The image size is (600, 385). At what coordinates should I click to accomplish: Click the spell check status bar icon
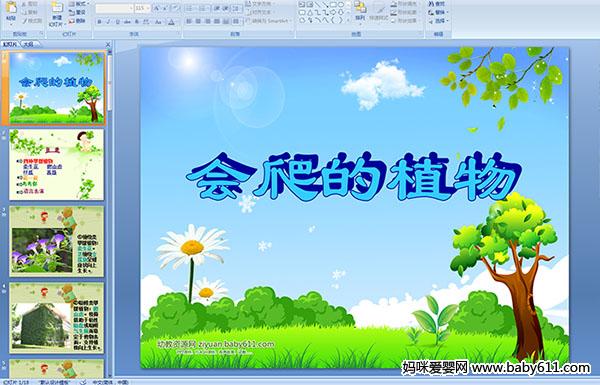83,382
